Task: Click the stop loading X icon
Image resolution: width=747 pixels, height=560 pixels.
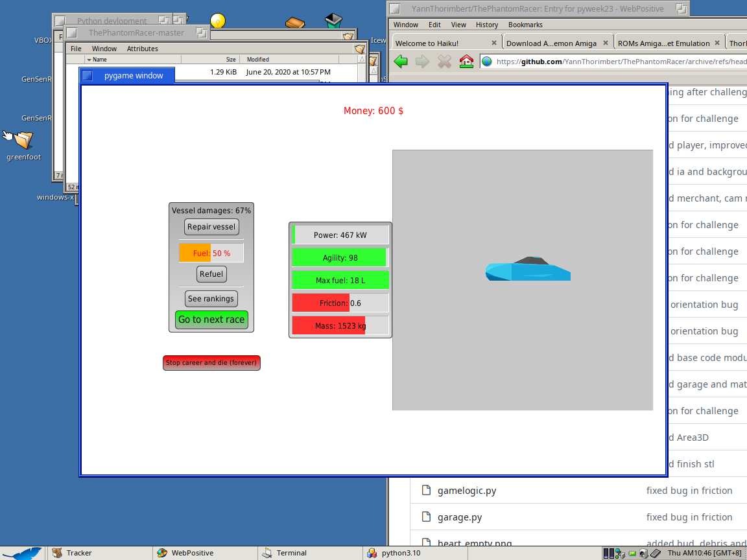Action: coord(444,62)
